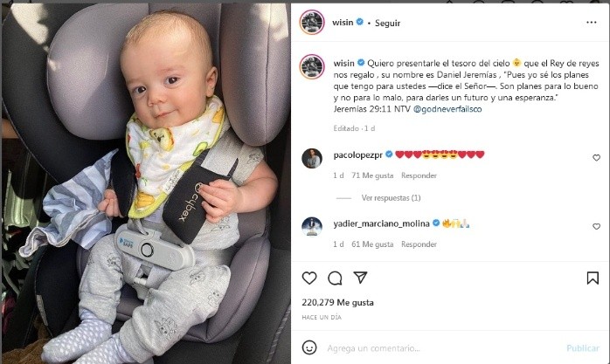Open the emoji picker smiley icon
Viewport: 610px width, 364px height.
[309, 347]
